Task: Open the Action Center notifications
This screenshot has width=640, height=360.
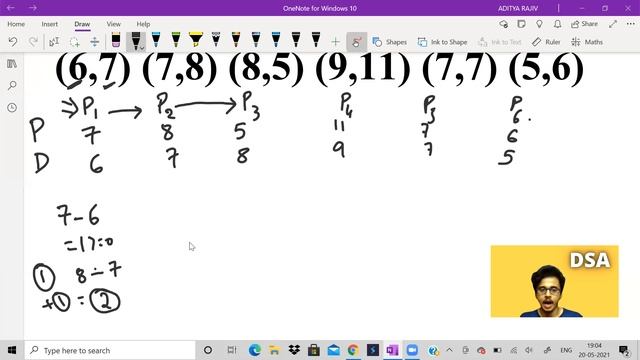Action: tap(624, 350)
